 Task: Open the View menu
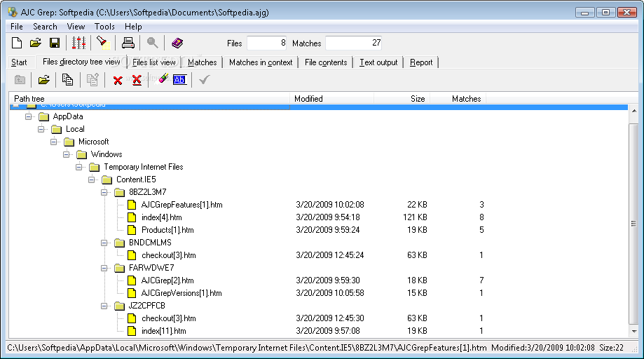(x=76, y=27)
